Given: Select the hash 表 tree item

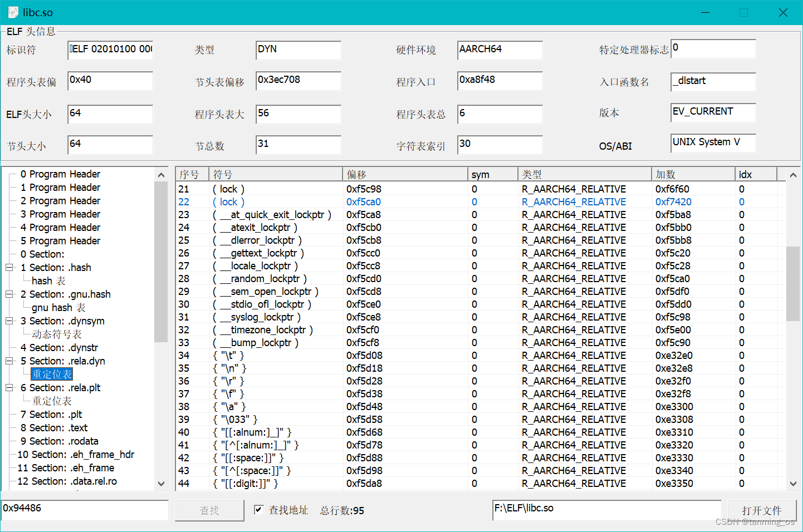Looking at the screenshot, I should tap(48, 281).
